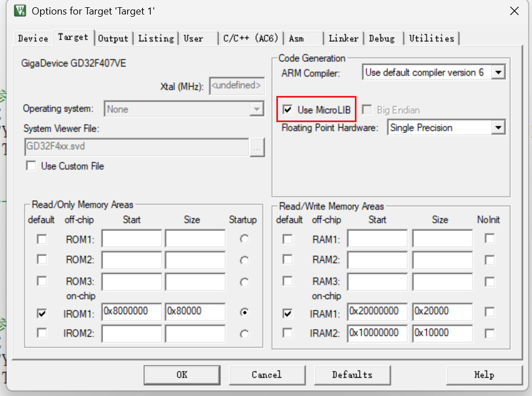Select the IROM1 Startup radio button
532x396 pixels.
point(245,312)
